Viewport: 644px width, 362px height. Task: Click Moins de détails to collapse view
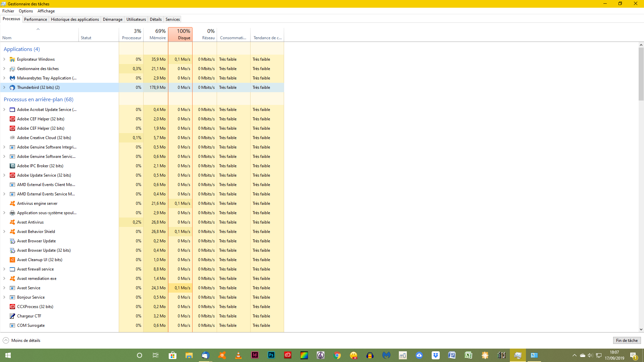tap(22, 341)
